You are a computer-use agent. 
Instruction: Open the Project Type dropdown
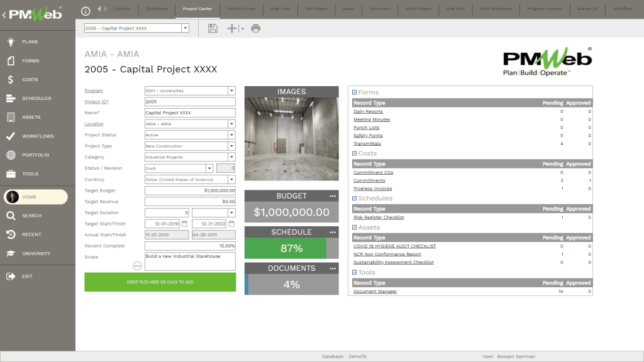[231, 146]
